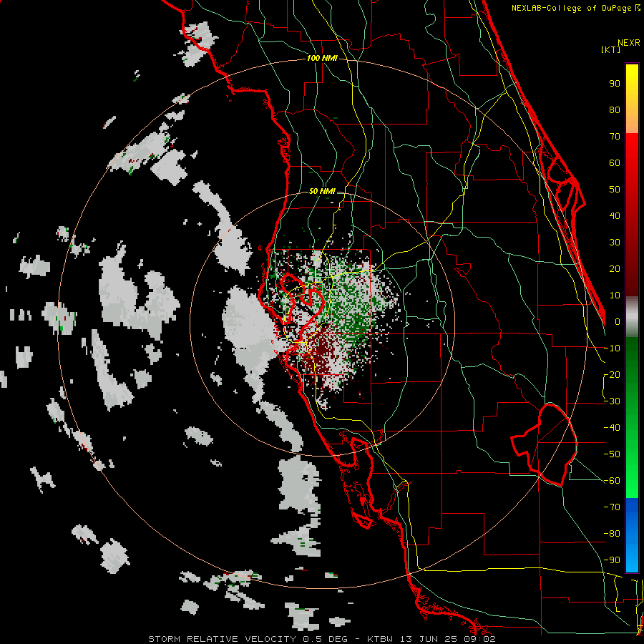Click the 20 value on the velocity scale
This screenshot has width=644, height=644.
[x=615, y=269]
